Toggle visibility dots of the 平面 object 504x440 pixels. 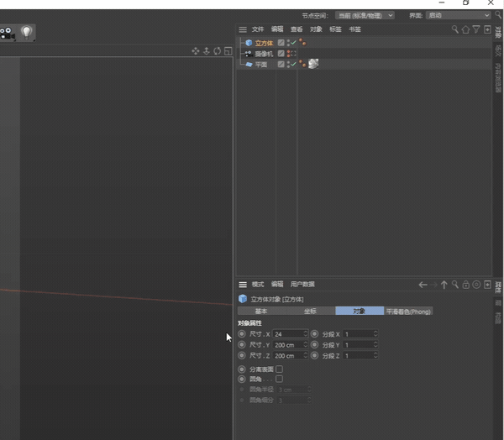click(288, 65)
